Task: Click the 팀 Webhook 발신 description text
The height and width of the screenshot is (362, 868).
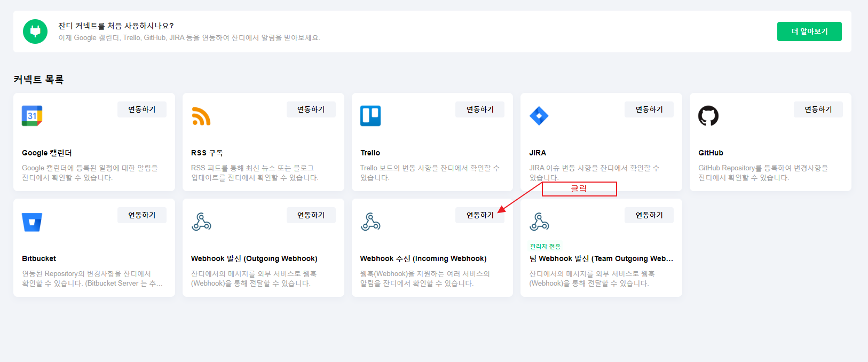Action: [x=592, y=279]
